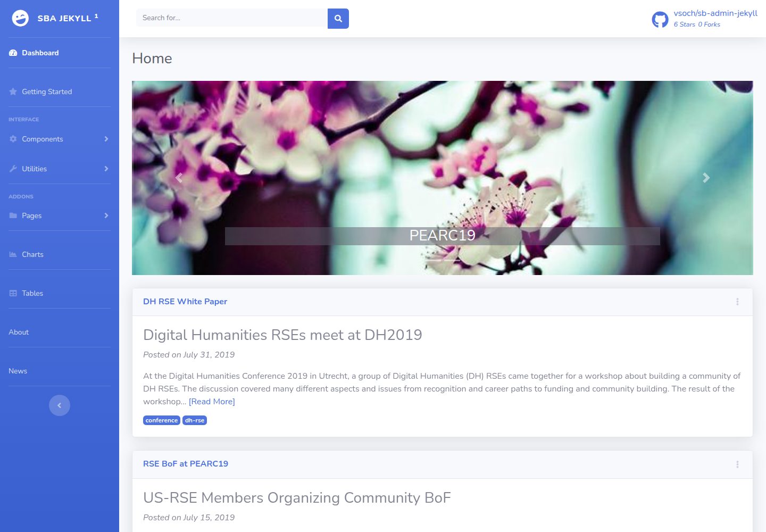Screen dimensions: 766x532
Task: Click the 6 Stars 0 Forks text
Action: [x=697, y=24]
